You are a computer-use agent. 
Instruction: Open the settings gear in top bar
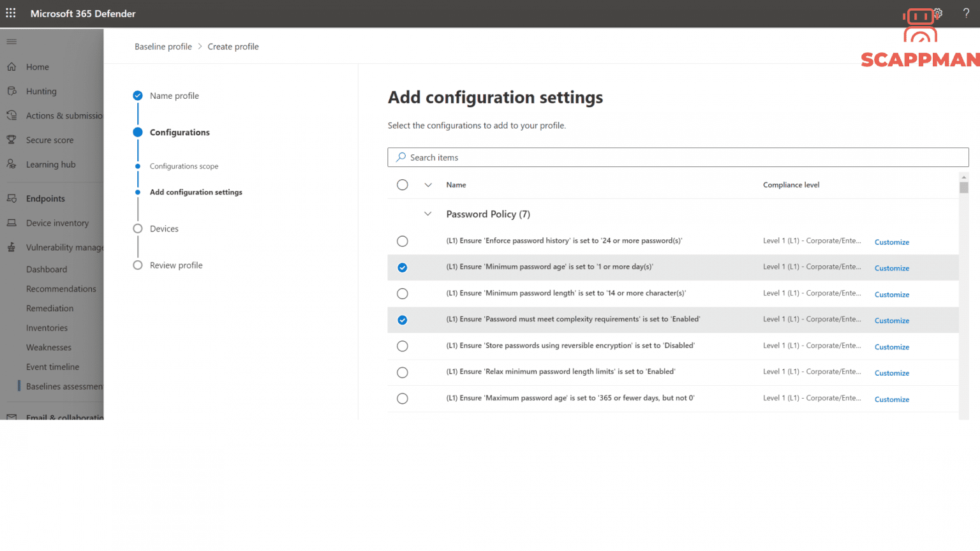pyautogui.click(x=938, y=13)
